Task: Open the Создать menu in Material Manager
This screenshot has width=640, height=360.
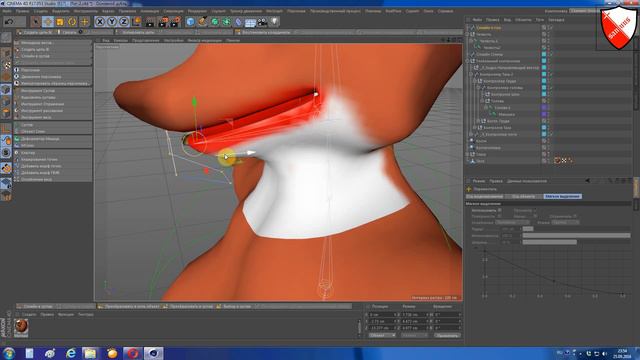Action: pos(29,314)
